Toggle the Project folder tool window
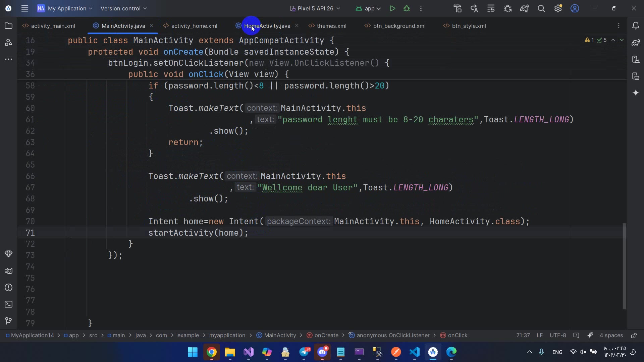Image resolution: width=644 pixels, height=362 pixels. [x=9, y=26]
